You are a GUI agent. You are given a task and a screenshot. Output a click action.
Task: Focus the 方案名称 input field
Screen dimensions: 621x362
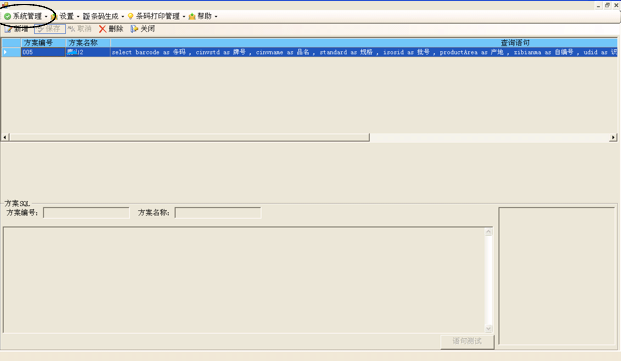coord(218,213)
